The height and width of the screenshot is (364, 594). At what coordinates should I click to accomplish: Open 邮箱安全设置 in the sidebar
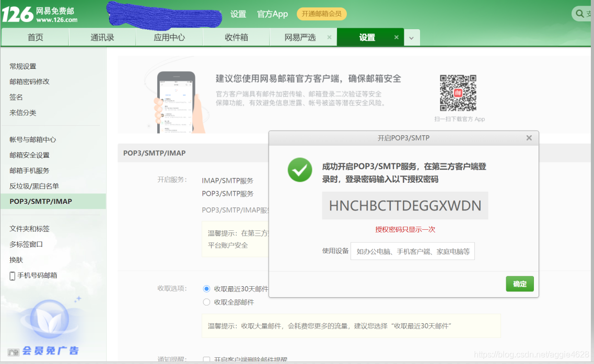30,155
